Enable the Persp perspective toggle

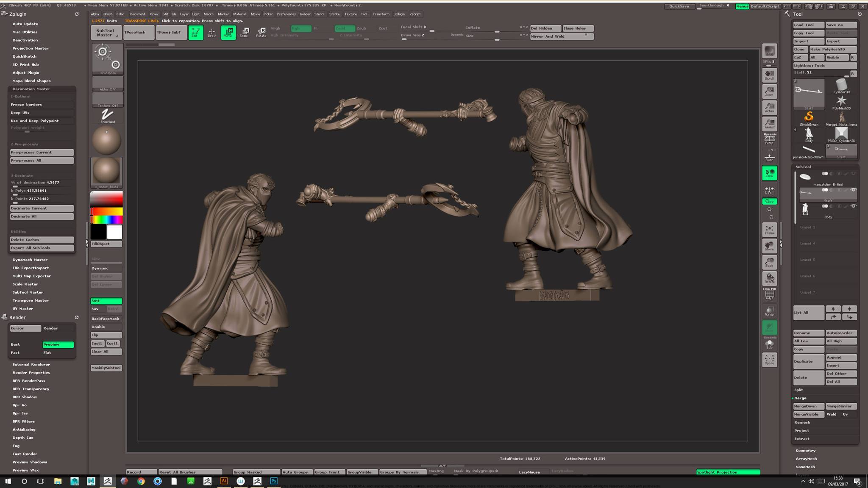(769, 139)
